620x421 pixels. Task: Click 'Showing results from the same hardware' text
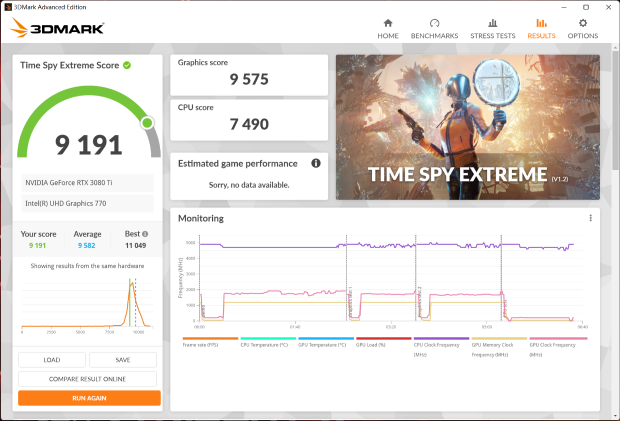87,266
